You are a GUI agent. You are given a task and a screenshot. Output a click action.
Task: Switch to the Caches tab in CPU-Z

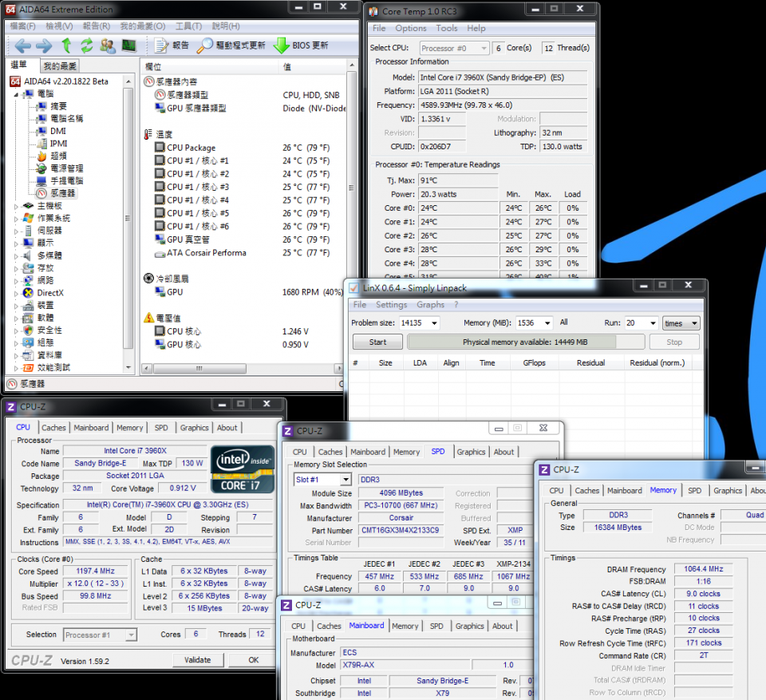coord(53,428)
